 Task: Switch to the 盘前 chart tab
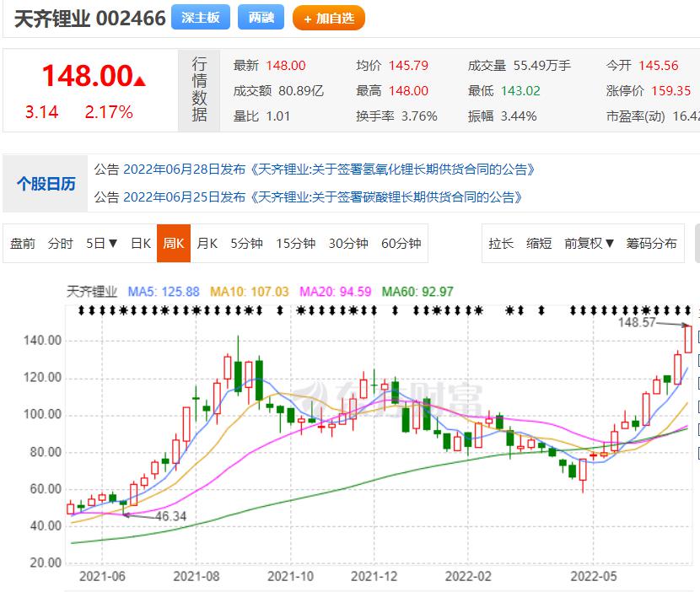click(x=22, y=244)
